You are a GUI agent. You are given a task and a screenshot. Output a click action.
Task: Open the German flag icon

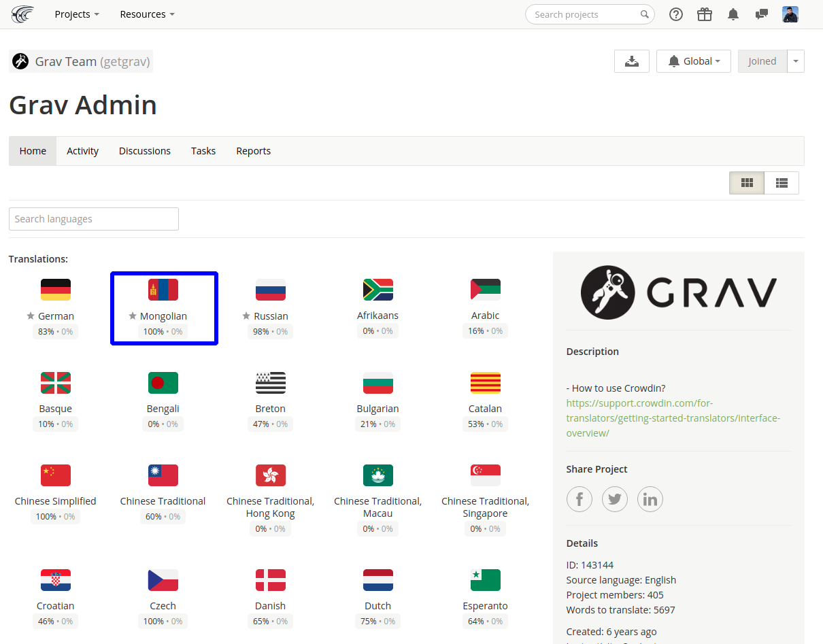(56, 290)
